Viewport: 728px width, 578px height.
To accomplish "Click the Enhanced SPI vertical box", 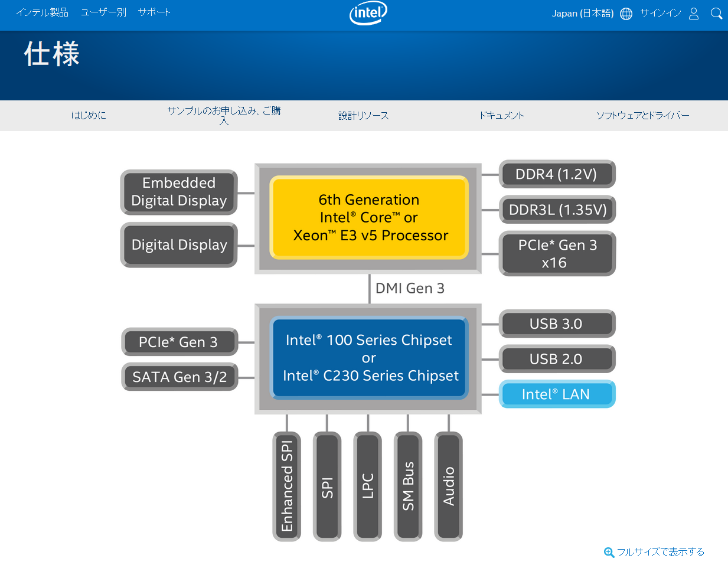I will [287, 486].
